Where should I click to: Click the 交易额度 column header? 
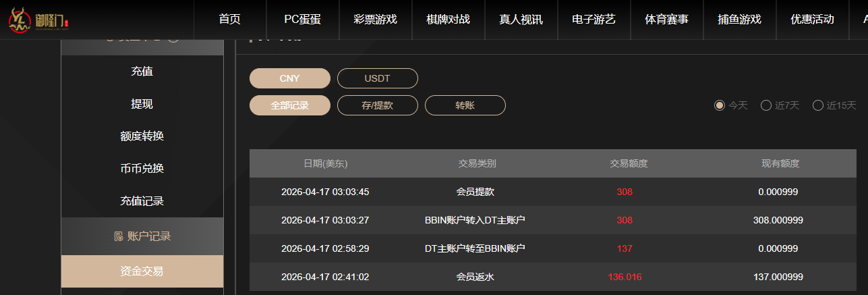(x=629, y=163)
